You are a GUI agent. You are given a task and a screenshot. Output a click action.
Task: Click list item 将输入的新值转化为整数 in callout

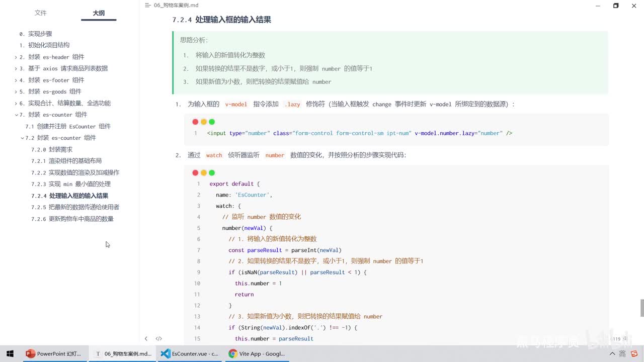[x=230, y=55]
